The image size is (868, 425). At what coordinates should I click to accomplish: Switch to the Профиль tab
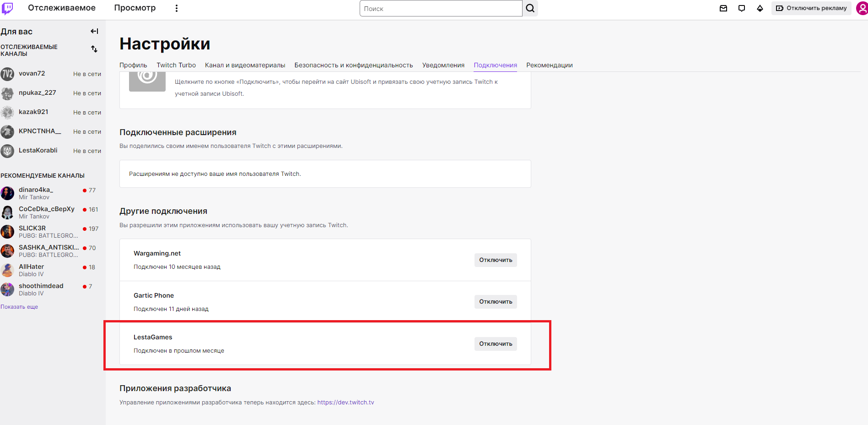(x=133, y=65)
